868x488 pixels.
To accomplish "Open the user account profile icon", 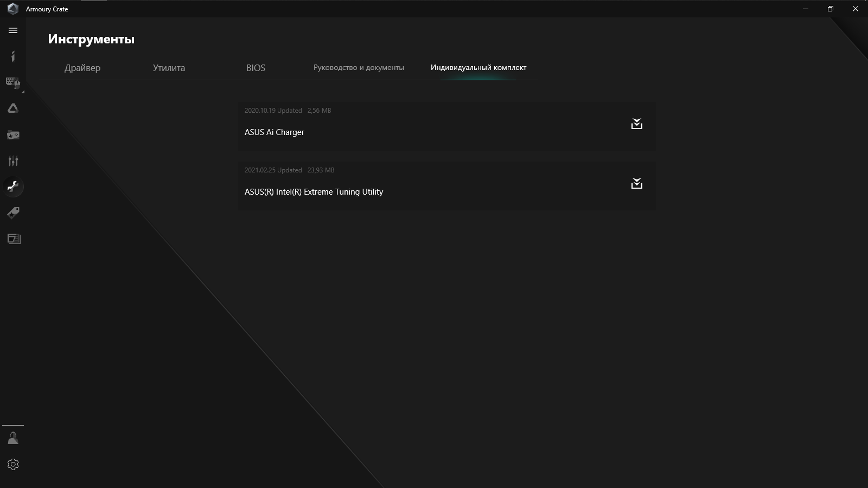I will (x=13, y=438).
